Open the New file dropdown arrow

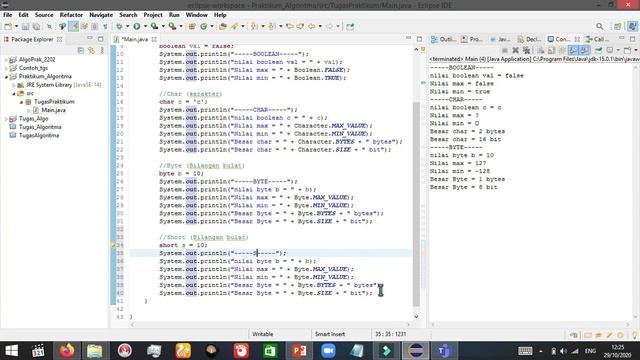pyautogui.click(x=16, y=27)
